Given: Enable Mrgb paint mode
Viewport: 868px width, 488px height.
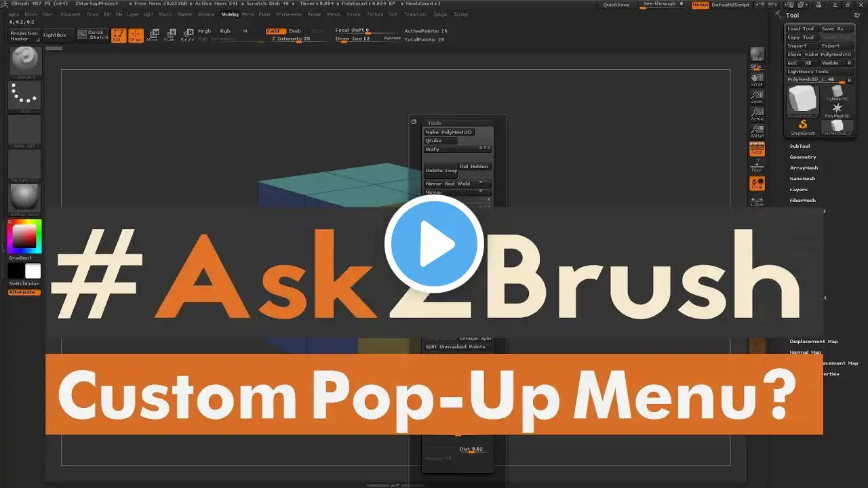Looking at the screenshot, I should [204, 31].
